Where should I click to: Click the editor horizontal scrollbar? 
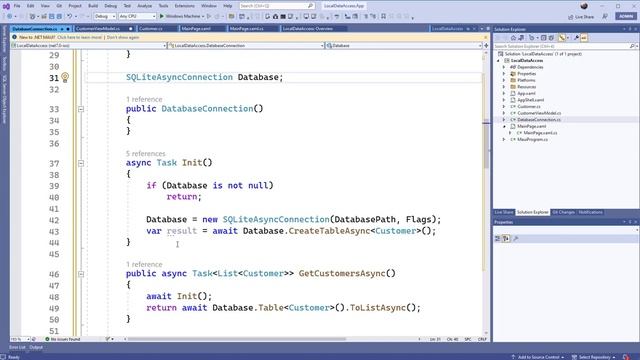click(x=237, y=339)
